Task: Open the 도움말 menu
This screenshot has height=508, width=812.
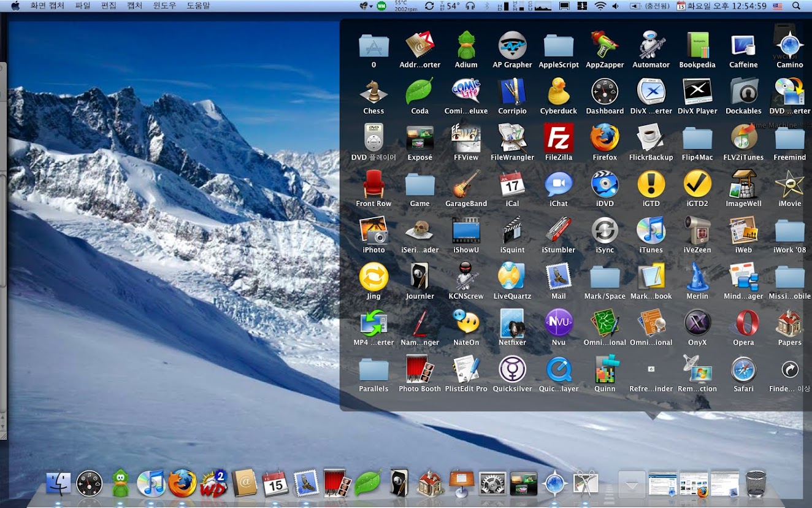Action: click(198, 6)
